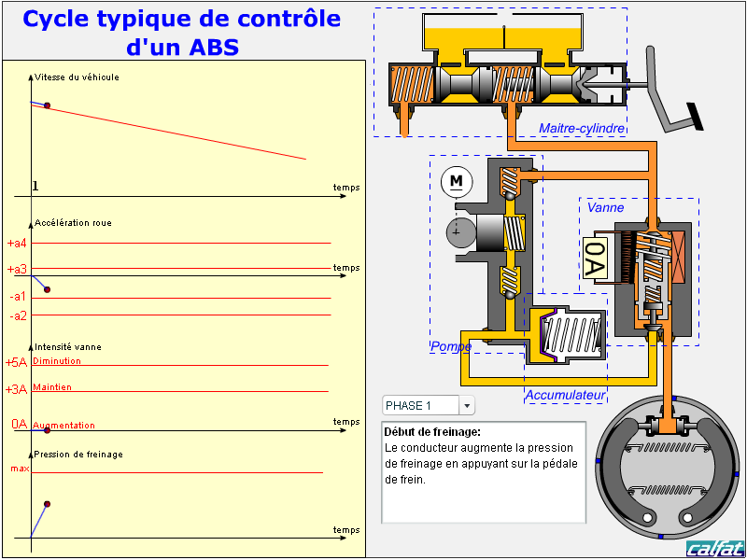Click the Maintien +3A level label
The width and height of the screenshot is (747, 560).
[x=52, y=387]
